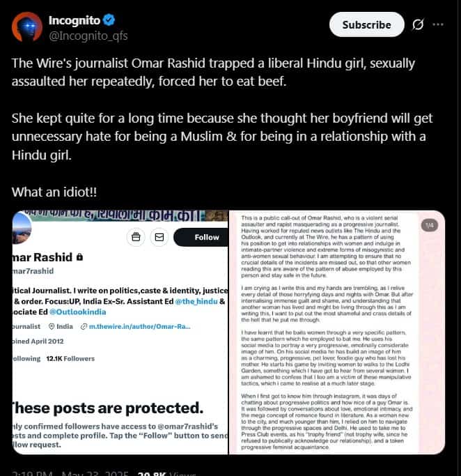The height and width of the screenshot is (476, 461).
Task: Click the India location pin icon
Action: click(x=52, y=327)
